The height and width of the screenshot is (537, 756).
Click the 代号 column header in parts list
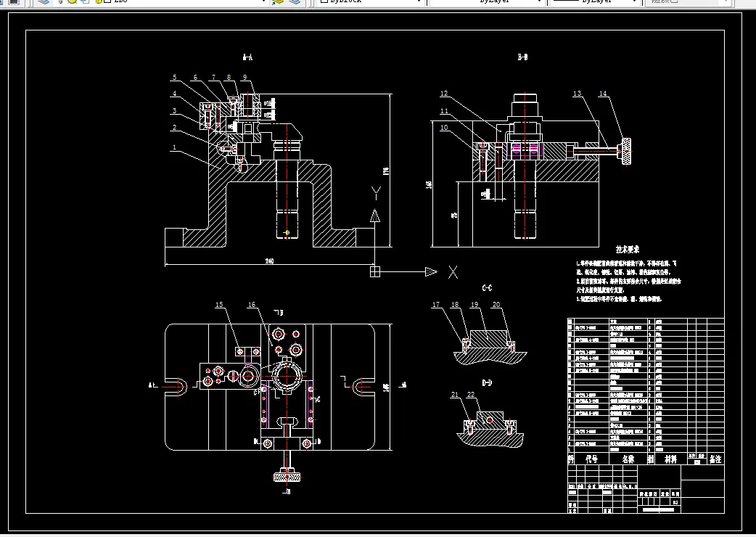pos(591,459)
